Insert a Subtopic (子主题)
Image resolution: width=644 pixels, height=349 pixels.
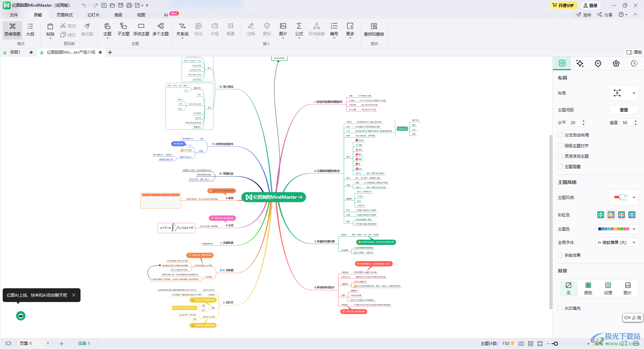123,30
